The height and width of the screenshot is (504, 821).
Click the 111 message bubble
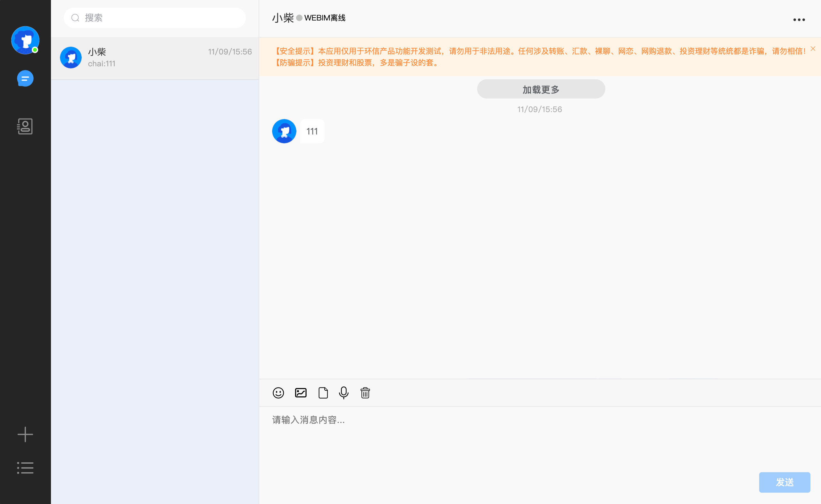[x=312, y=131]
